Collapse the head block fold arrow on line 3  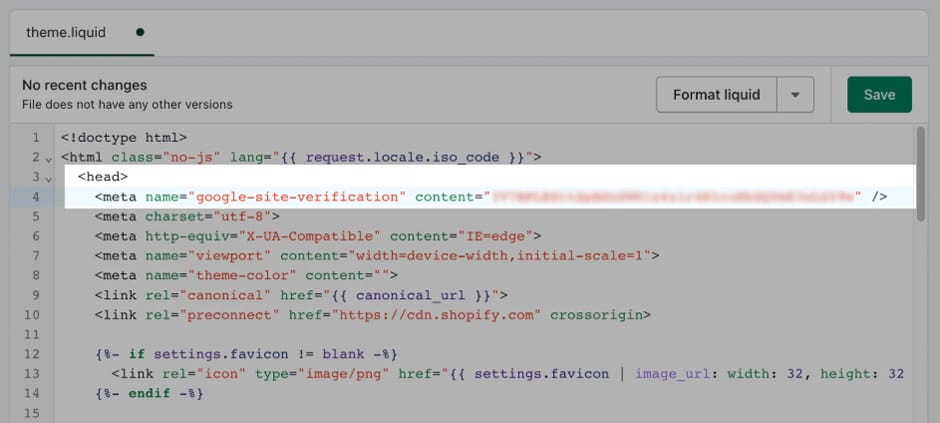point(49,179)
